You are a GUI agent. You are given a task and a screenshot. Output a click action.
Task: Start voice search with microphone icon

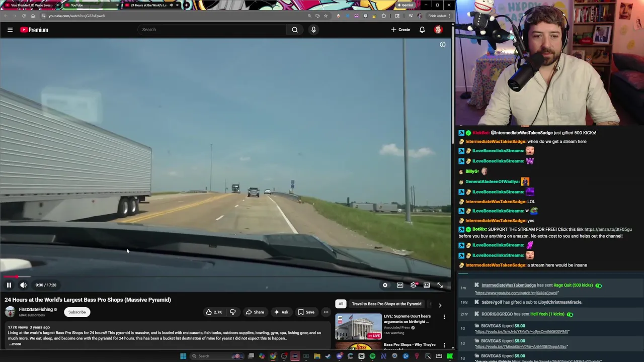[x=313, y=30]
